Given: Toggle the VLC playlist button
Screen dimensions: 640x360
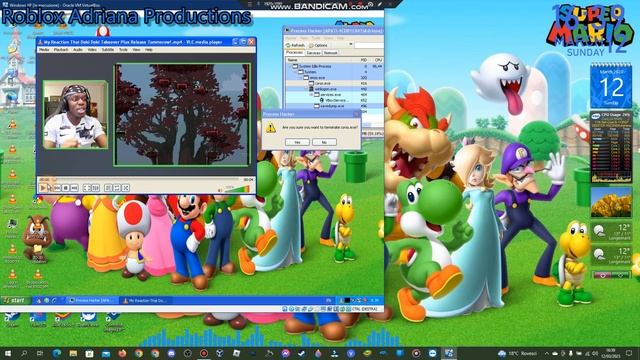Looking at the screenshot, I should pos(108,188).
